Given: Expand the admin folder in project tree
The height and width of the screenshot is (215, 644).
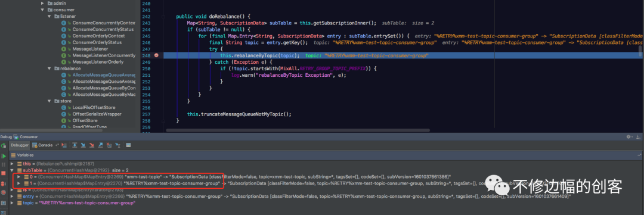Looking at the screenshot, I should pos(43,4).
